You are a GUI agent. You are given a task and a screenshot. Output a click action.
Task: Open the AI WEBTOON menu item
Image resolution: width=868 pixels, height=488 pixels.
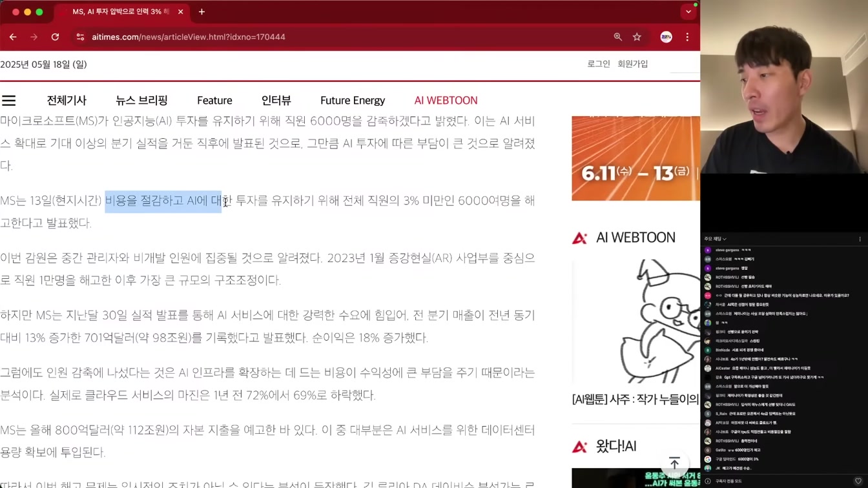(446, 100)
